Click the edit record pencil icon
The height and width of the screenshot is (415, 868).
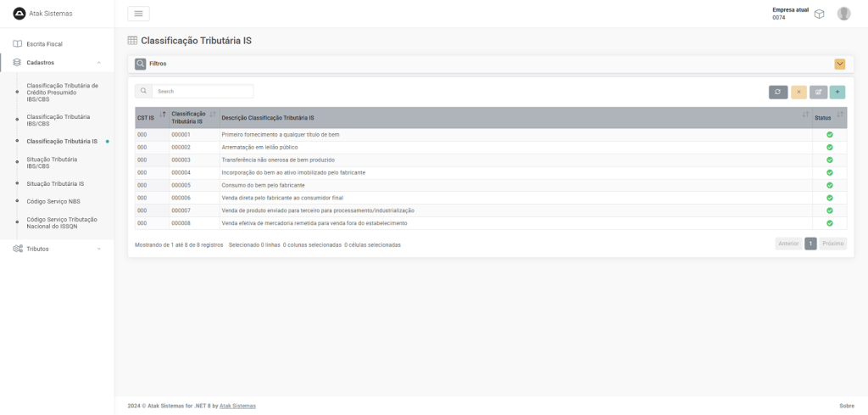tap(818, 92)
